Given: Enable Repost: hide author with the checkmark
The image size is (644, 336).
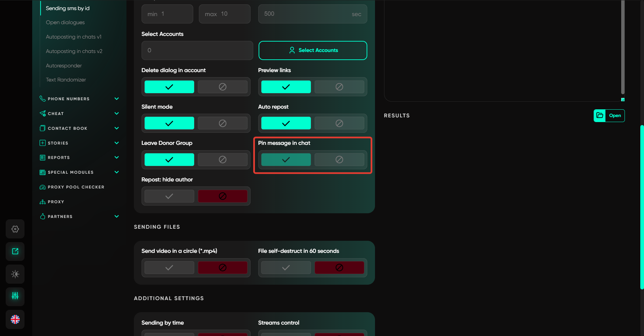Looking at the screenshot, I should point(169,196).
